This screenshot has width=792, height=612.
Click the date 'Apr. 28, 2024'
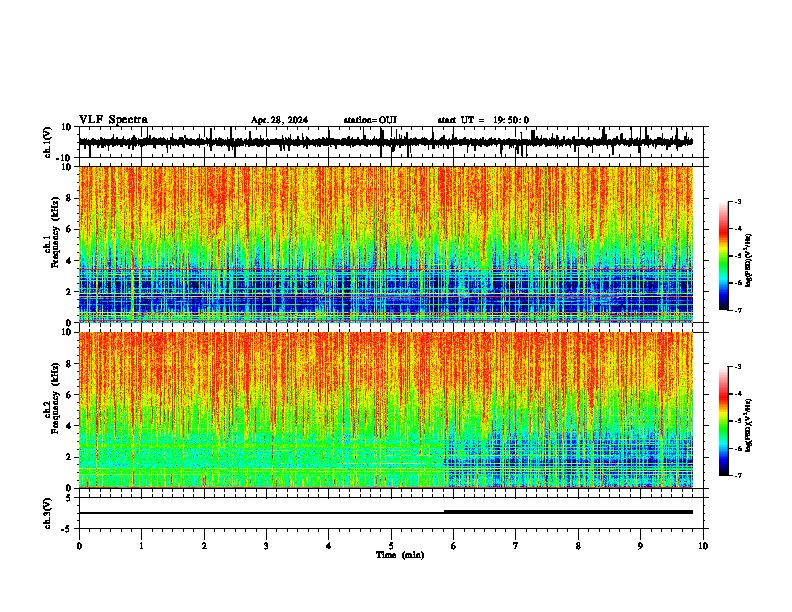pos(279,120)
